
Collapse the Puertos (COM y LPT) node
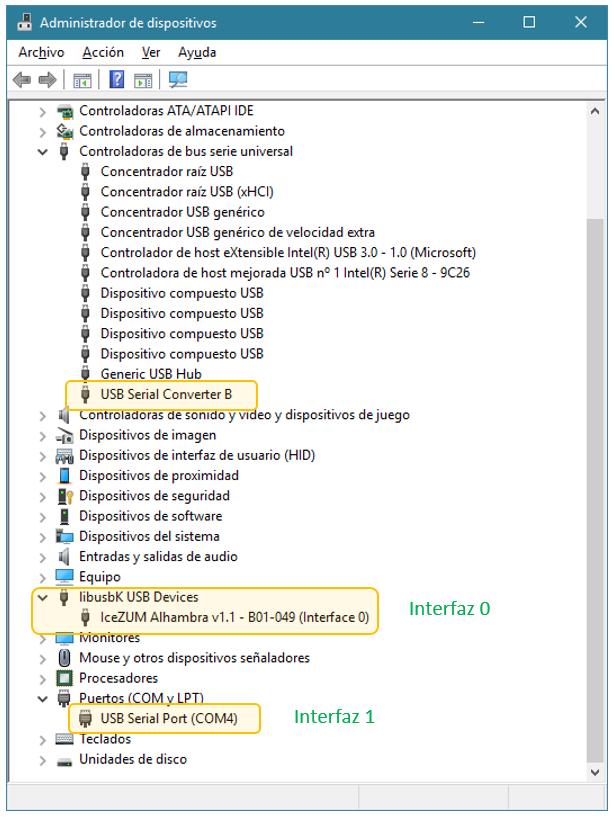[43, 699]
